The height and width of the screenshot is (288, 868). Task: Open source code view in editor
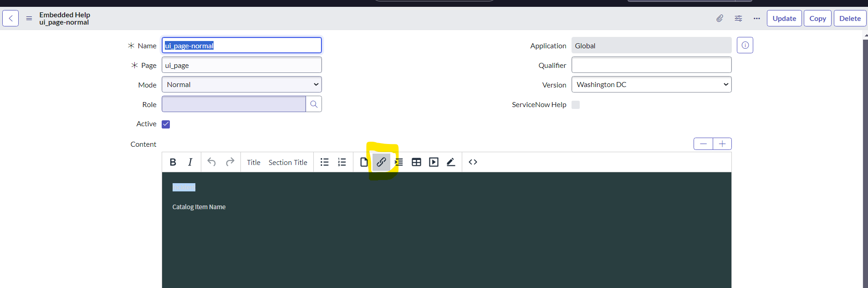pos(473,162)
